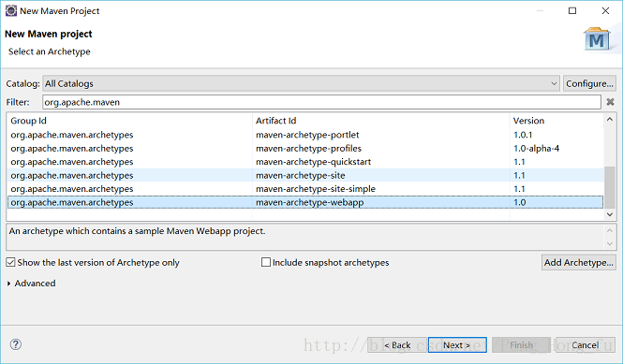Click the Configure... button

(x=589, y=83)
